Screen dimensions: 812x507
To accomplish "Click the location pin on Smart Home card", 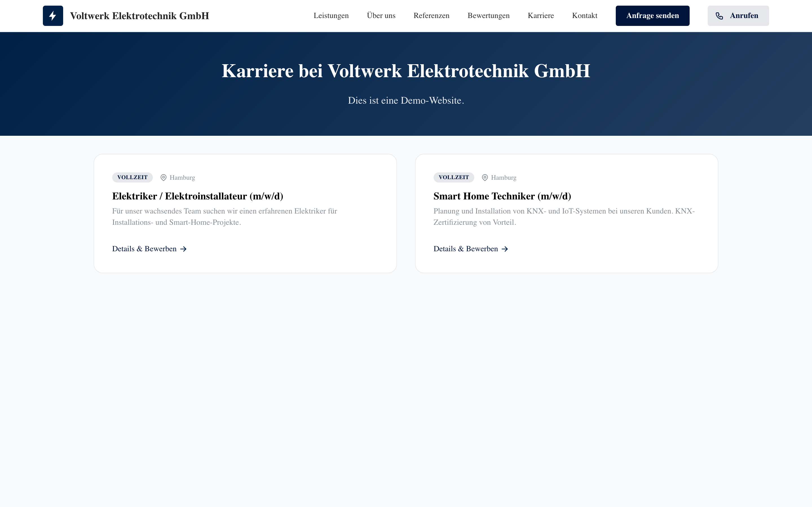I will pyautogui.click(x=485, y=177).
